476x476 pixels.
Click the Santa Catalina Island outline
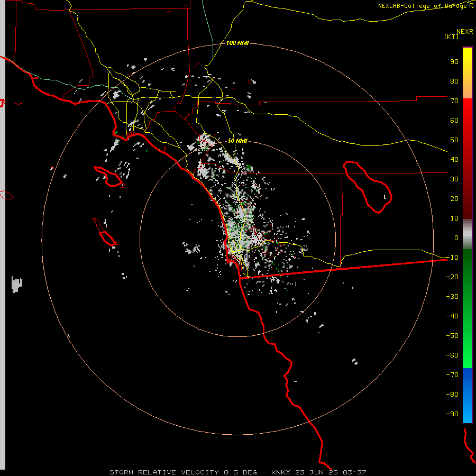click(108, 176)
